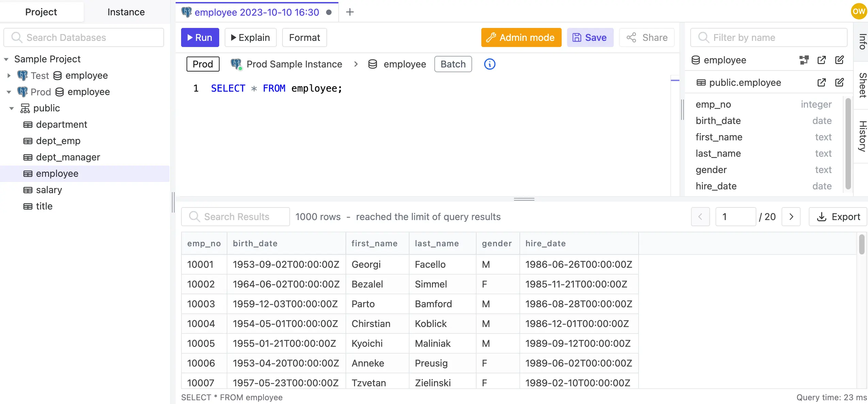Enable Admin mode
868x404 pixels.
pyautogui.click(x=521, y=37)
